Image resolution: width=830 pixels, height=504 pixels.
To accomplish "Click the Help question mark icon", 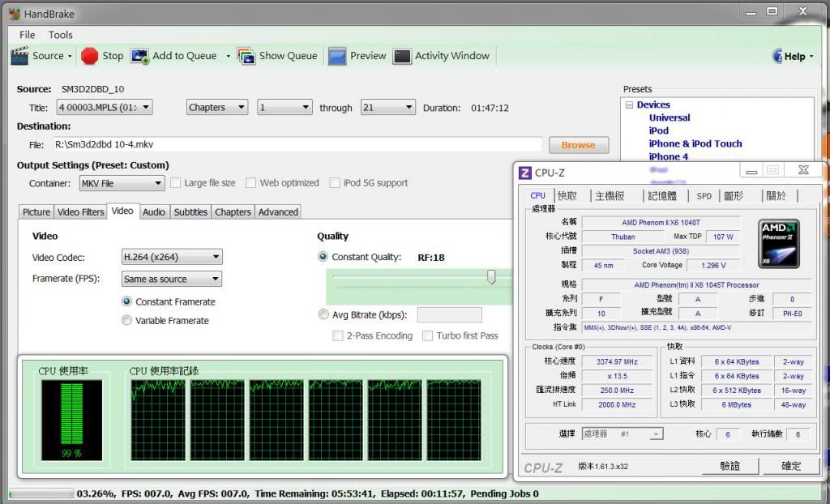I will [777, 56].
